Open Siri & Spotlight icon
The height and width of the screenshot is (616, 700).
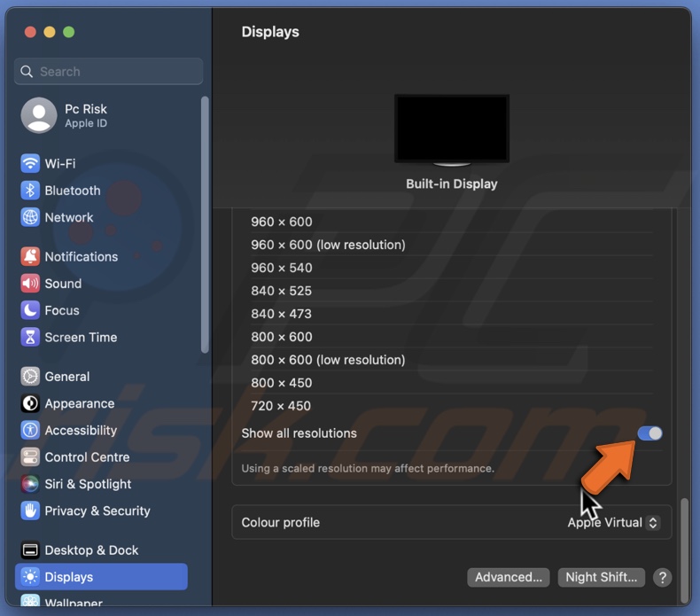tap(30, 484)
